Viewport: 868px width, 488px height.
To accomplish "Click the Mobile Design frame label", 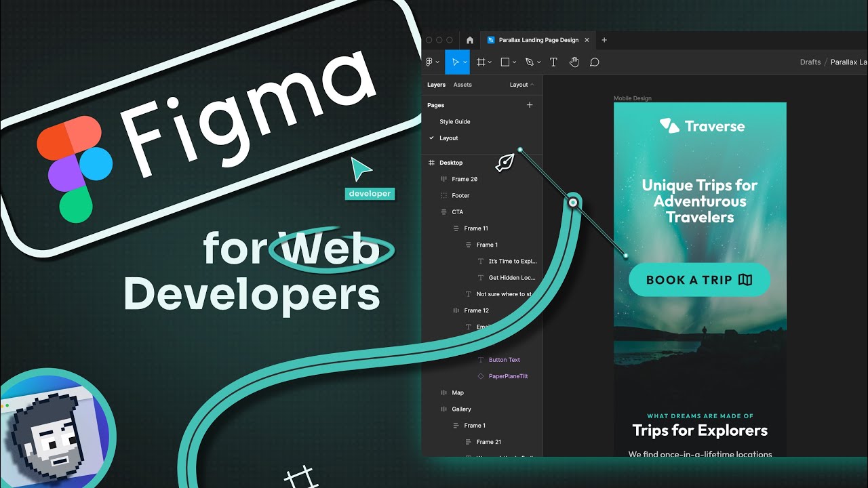I will (x=633, y=98).
